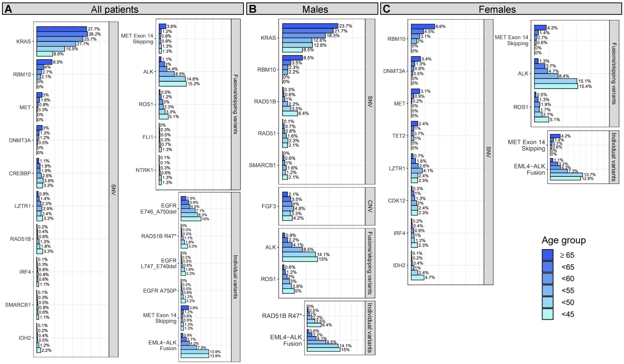Click the '6.4%' RAD51B SNV value in Males
Viewport: 624px width, 364px height.
click(303, 114)
